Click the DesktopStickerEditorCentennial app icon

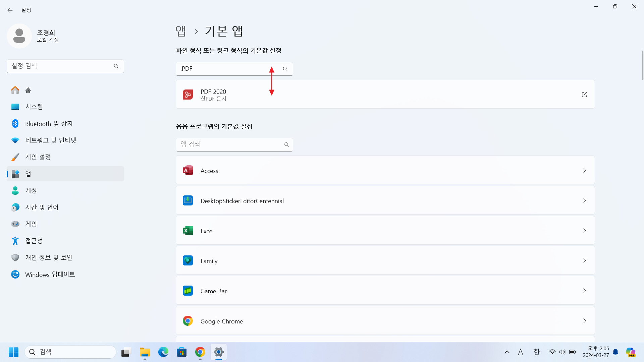188,200
